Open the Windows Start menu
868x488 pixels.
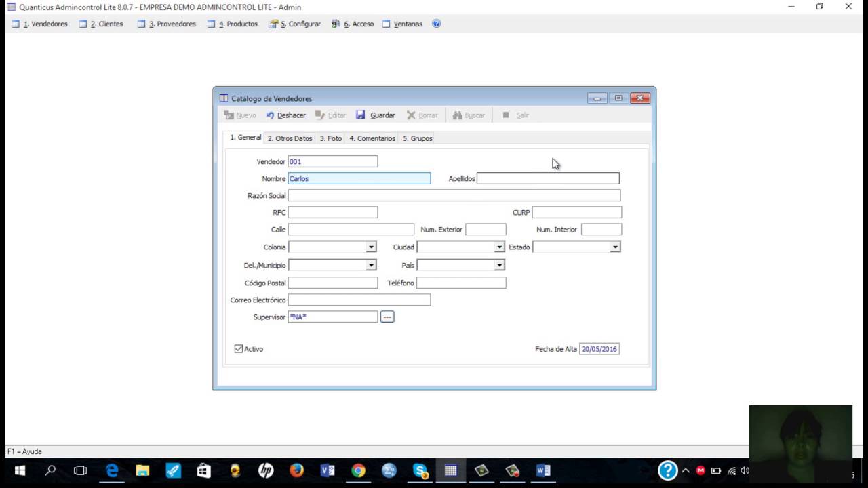click(20, 470)
